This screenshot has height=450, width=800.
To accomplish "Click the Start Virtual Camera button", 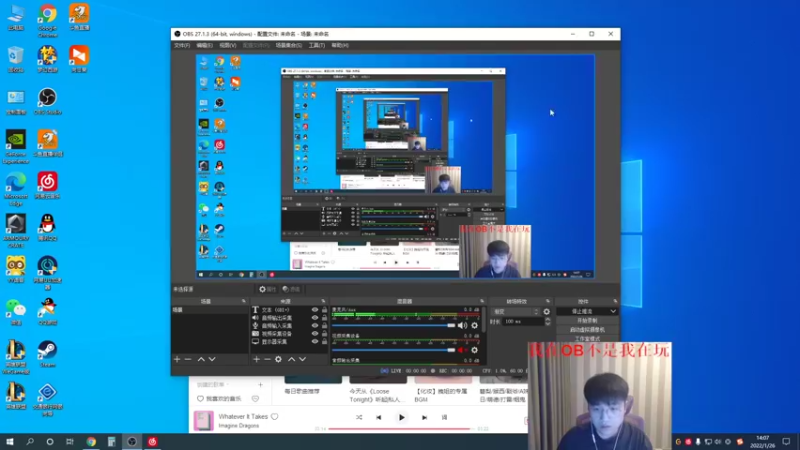I will coord(587,330).
